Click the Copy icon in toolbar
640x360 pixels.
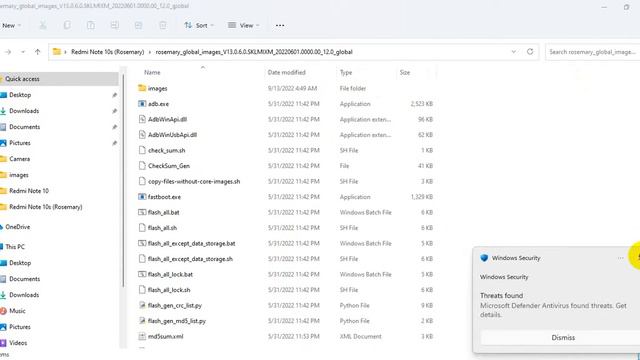[67, 25]
